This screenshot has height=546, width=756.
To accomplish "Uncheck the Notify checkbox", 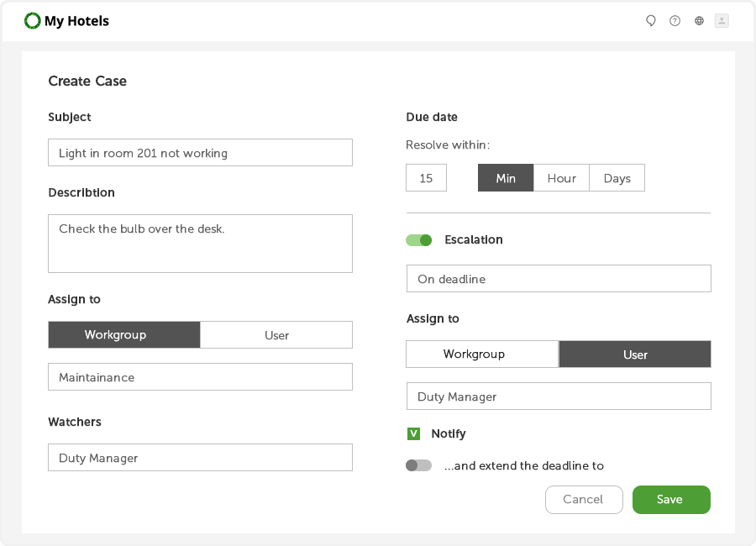I will pos(413,434).
